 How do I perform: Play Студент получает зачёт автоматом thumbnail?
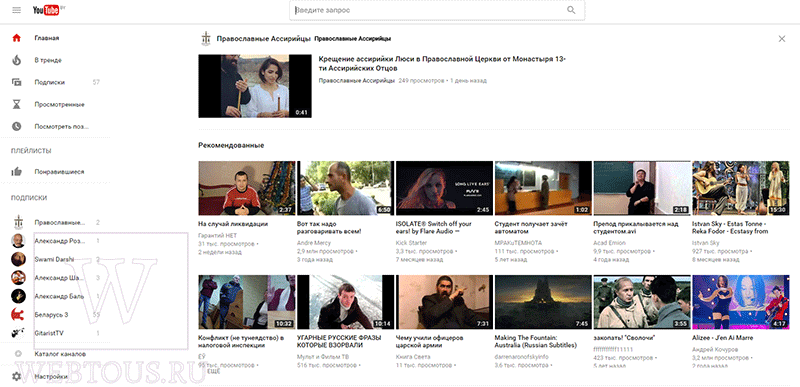[x=543, y=188]
